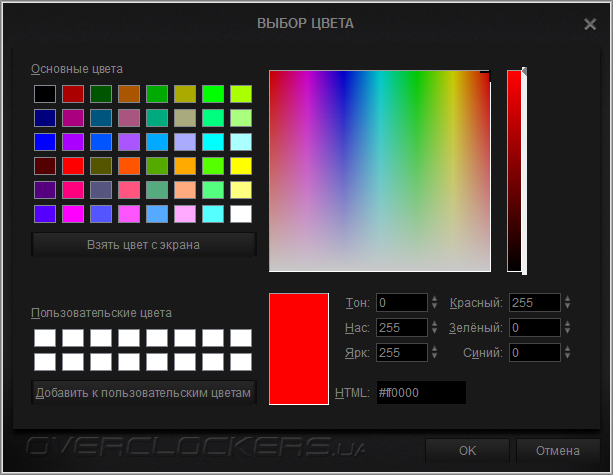Cancel with the Отмена button
The width and height of the screenshot is (613, 475).
[x=558, y=450]
